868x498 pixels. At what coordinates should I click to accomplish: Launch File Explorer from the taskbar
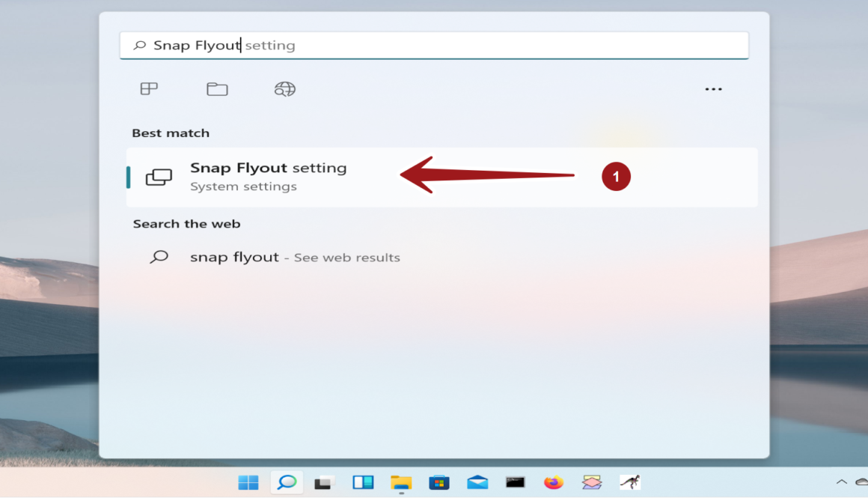tap(401, 482)
